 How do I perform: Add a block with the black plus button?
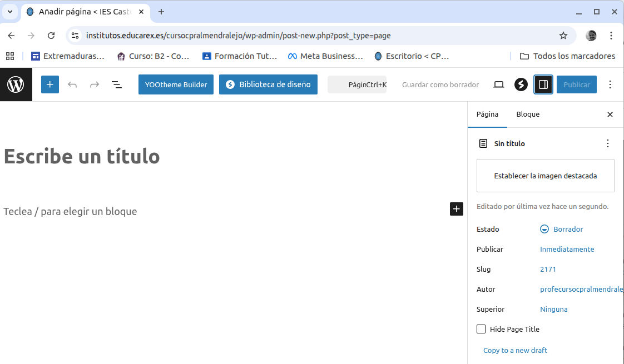[456, 209]
